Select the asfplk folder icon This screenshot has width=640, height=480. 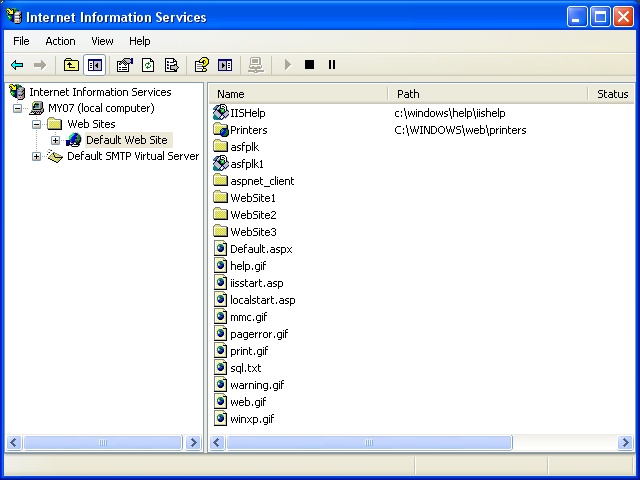click(221, 146)
